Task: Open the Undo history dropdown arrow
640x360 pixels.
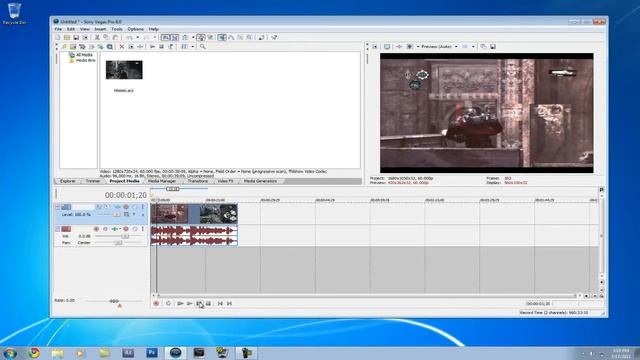Action: click(138, 38)
